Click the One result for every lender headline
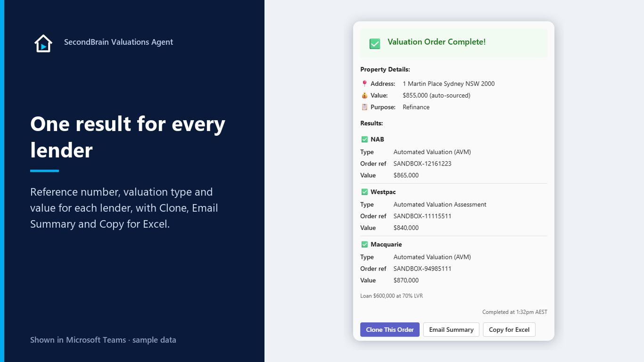This screenshot has width=644, height=362. tap(128, 137)
